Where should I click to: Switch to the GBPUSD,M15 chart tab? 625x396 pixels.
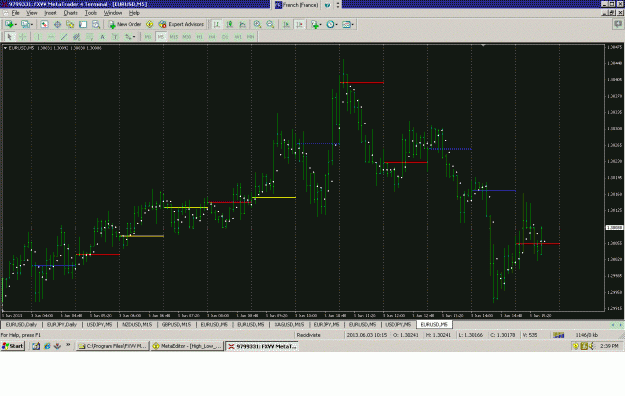click(x=176, y=325)
